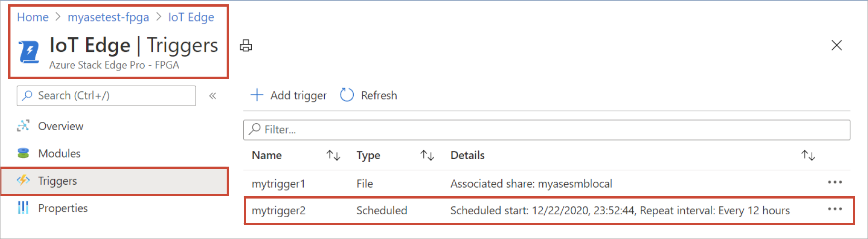
Task: Open the mytrigger2 entry
Action: click(279, 210)
